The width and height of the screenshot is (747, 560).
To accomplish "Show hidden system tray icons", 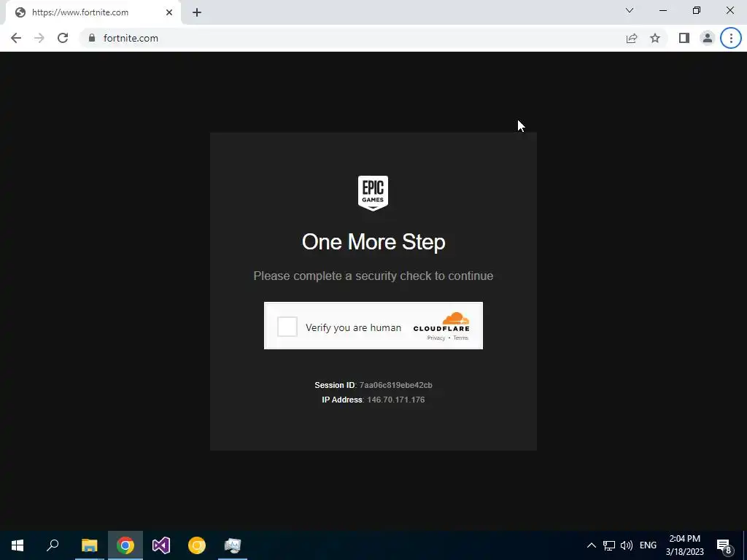I will click(x=591, y=545).
